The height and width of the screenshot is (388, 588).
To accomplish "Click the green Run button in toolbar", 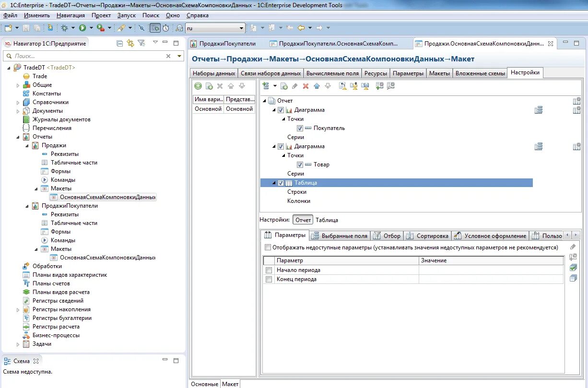I will 82,28.
